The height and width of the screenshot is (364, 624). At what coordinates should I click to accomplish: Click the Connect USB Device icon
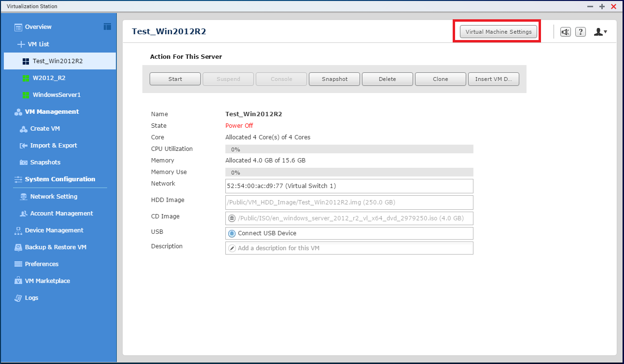click(232, 233)
